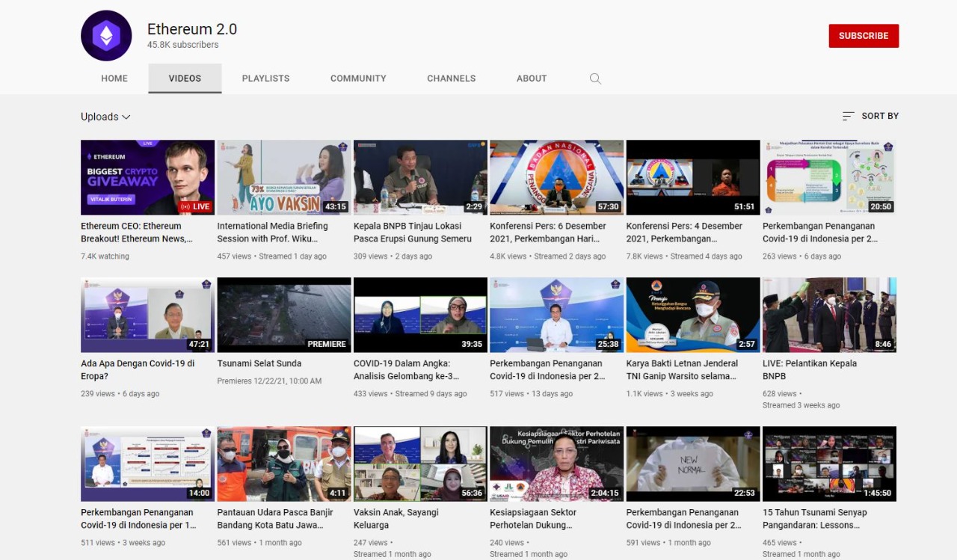Click title 'Ethereum CEO: Ethereum Breakout!'
This screenshot has height=560, width=957.
pyautogui.click(x=137, y=232)
